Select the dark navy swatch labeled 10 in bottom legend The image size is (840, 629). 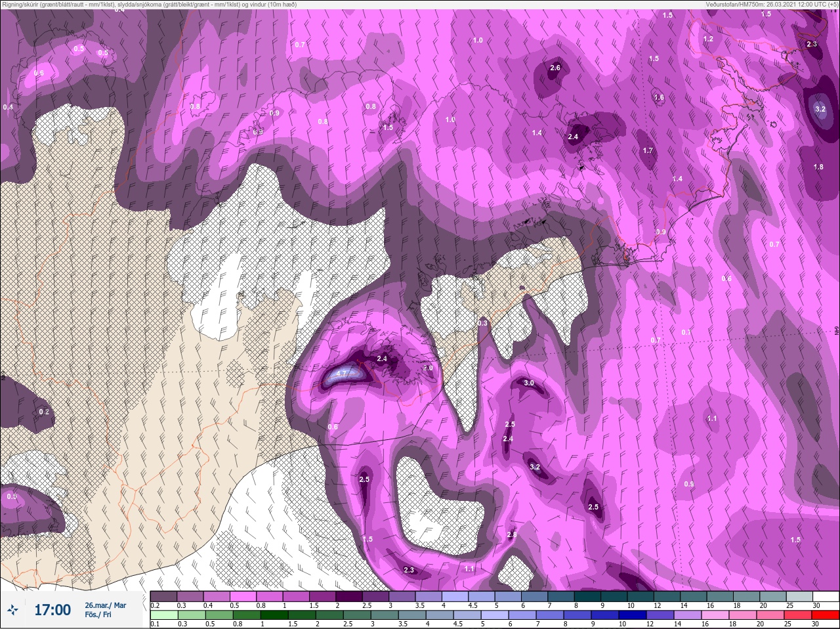[633, 615]
